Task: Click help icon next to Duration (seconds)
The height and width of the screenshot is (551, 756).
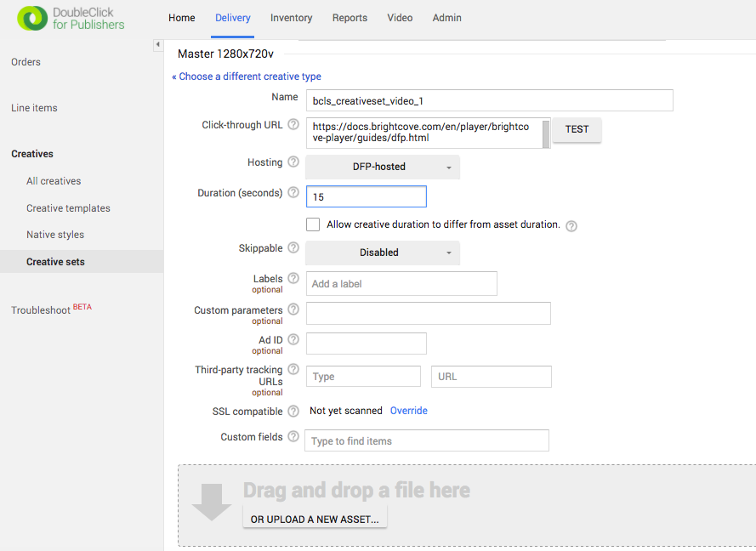Action: tap(293, 193)
